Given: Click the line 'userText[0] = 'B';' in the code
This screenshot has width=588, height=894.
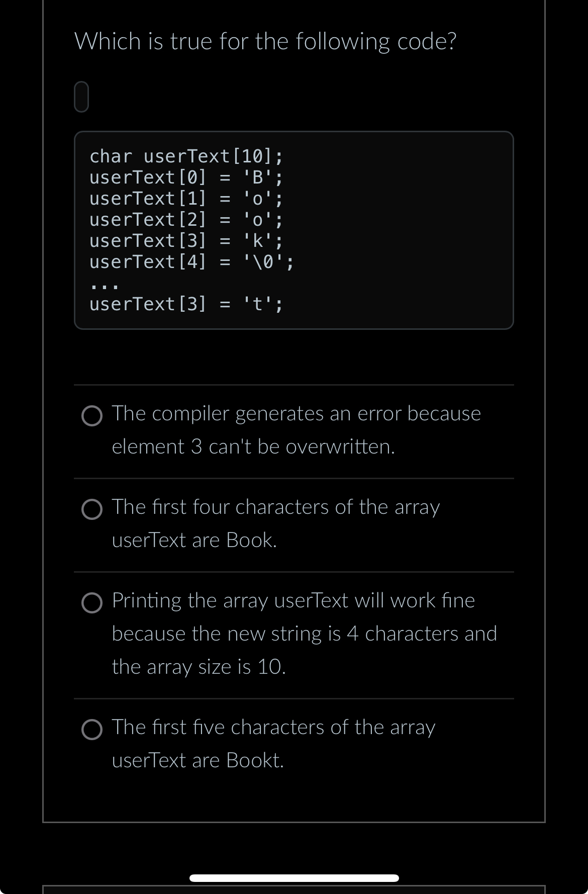Looking at the screenshot, I should [186, 177].
